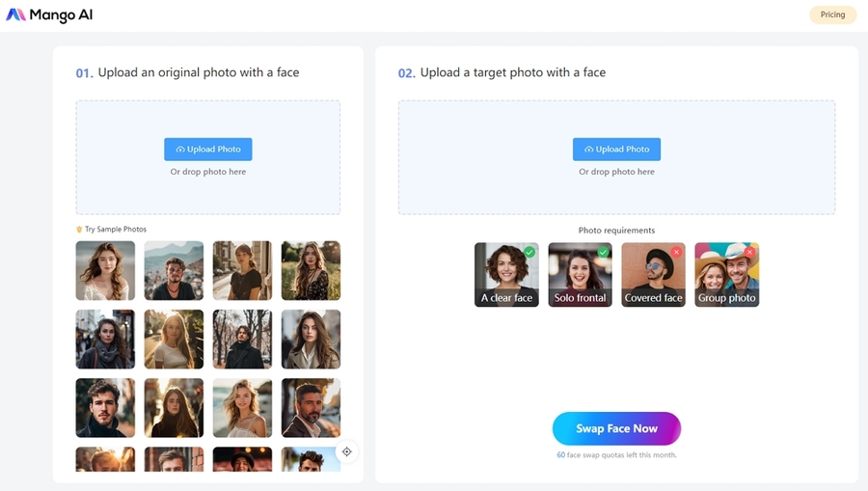868x491 pixels.
Task: Click the crosshair locate icon on sample grid
Action: (347, 451)
